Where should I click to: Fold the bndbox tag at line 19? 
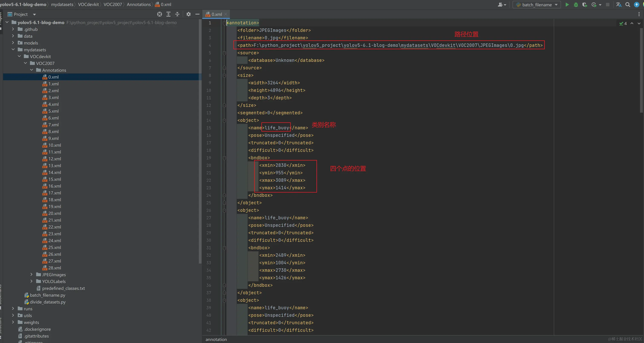click(224, 158)
